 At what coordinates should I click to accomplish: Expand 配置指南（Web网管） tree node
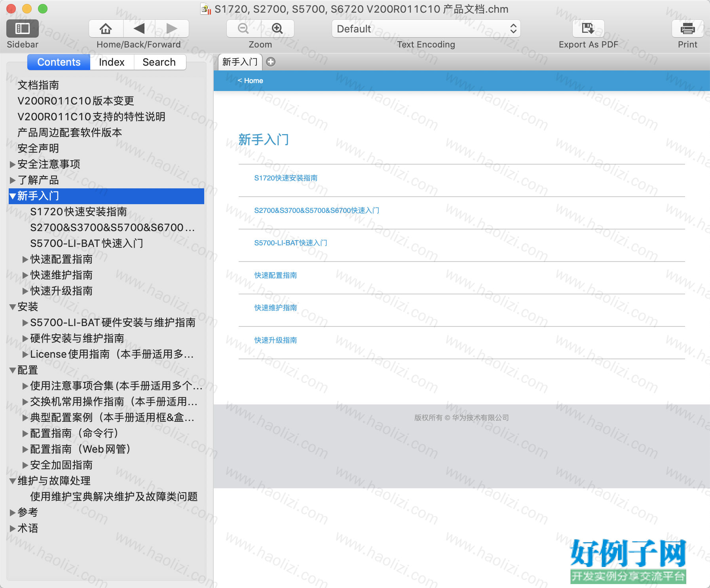click(25, 449)
